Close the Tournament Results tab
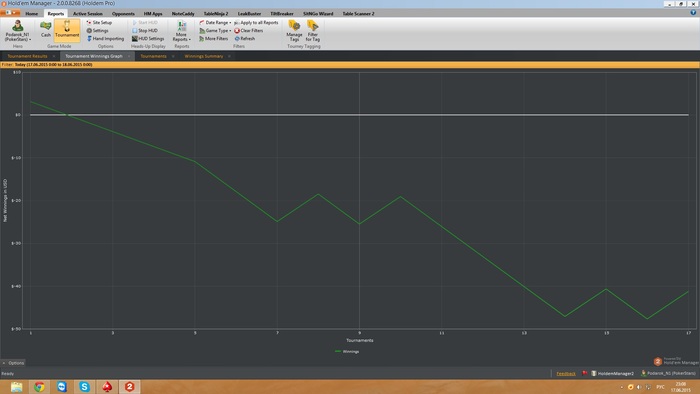 [54, 56]
